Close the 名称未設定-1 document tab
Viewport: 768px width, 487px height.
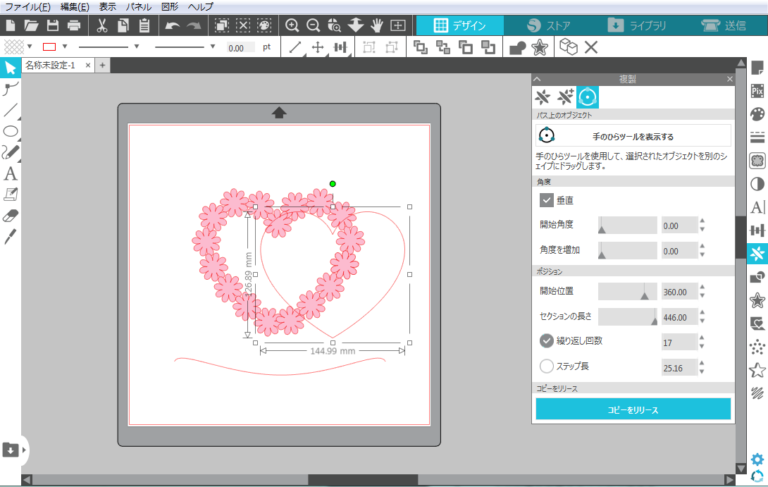(x=88, y=65)
